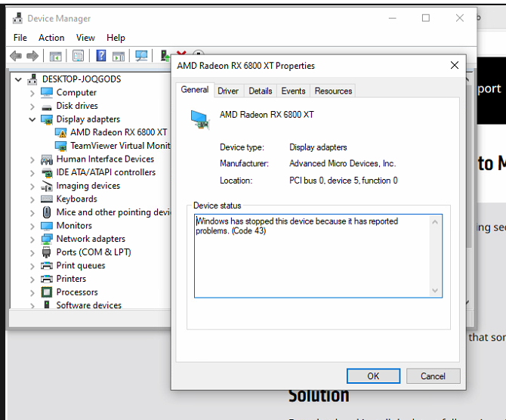Click the Human Interface Devices icon

tap(47, 159)
